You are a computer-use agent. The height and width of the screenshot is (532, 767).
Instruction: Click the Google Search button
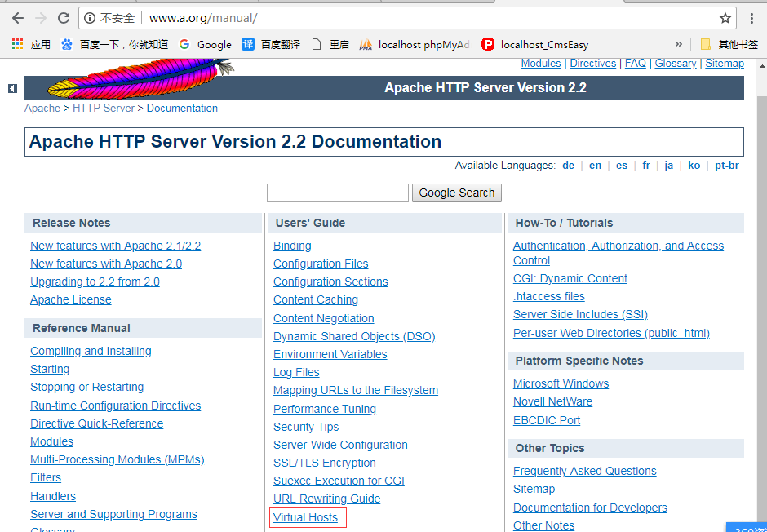click(x=457, y=193)
